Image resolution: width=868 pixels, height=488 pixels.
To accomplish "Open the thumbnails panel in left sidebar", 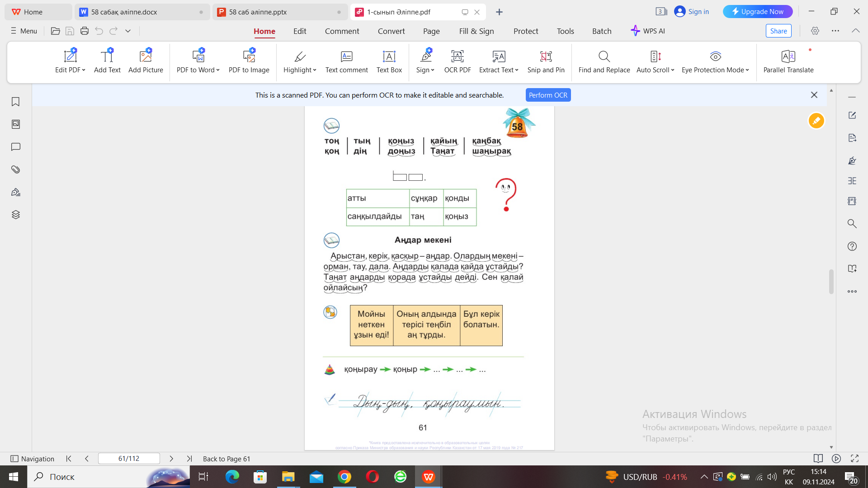I will (15, 124).
